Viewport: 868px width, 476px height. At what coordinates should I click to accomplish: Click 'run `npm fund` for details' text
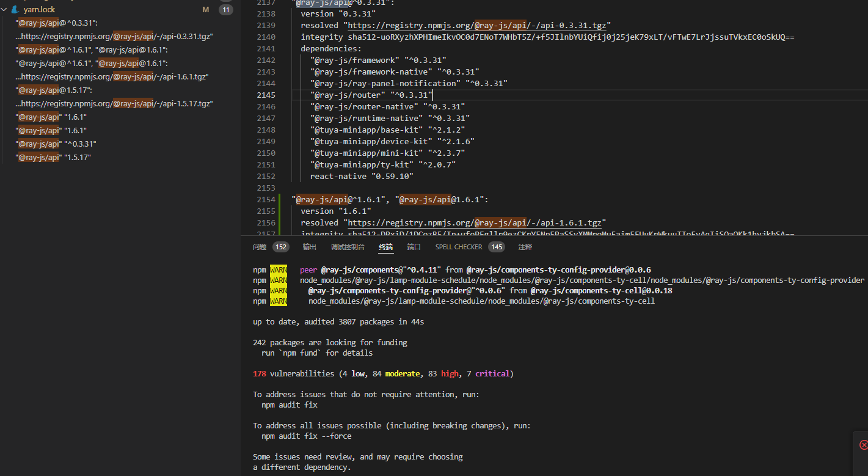pyautogui.click(x=317, y=353)
